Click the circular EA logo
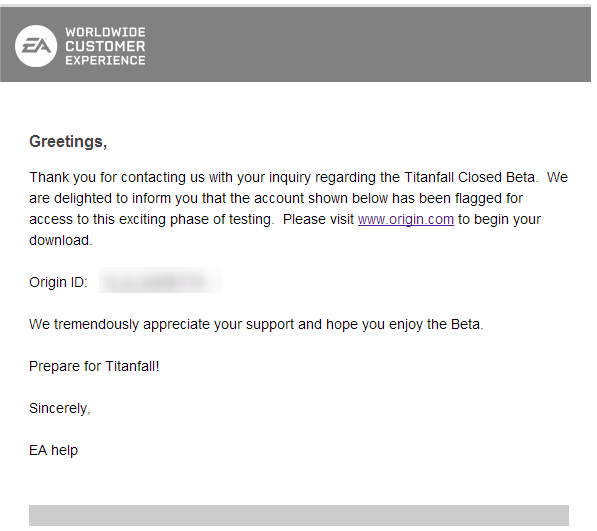Screen dimensions: 597x531 coord(36,46)
